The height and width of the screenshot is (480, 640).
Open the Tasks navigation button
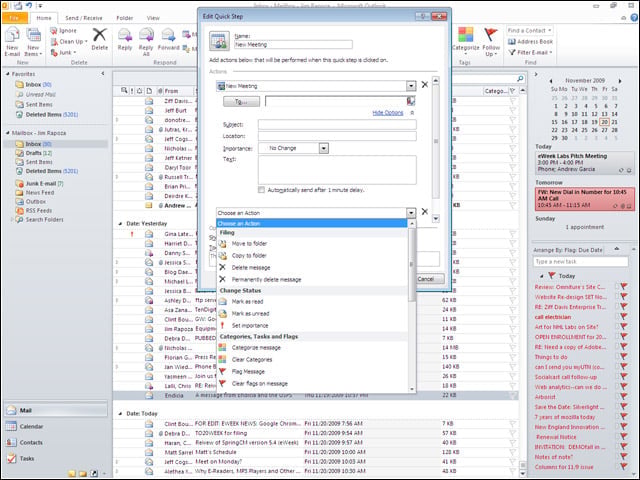coord(56,458)
